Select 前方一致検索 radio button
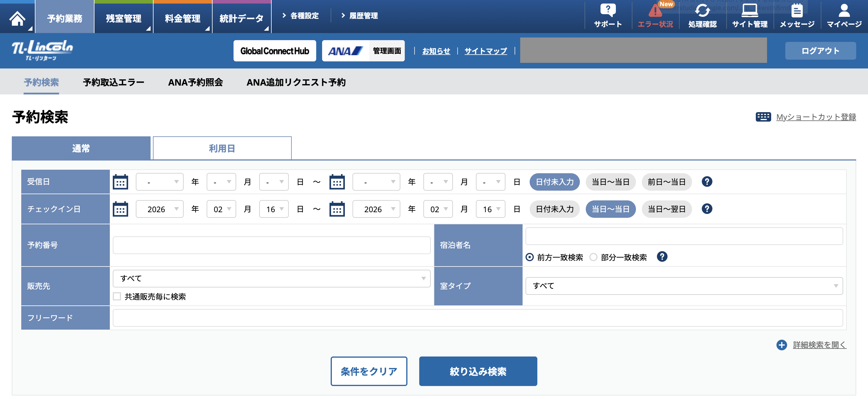This screenshot has width=868, height=399. point(529,257)
